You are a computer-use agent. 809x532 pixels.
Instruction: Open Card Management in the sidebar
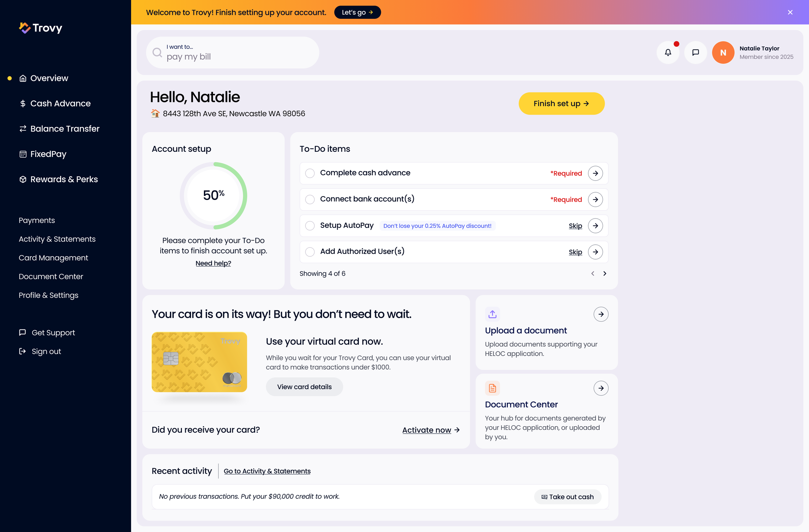pyautogui.click(x=53, y=258)
